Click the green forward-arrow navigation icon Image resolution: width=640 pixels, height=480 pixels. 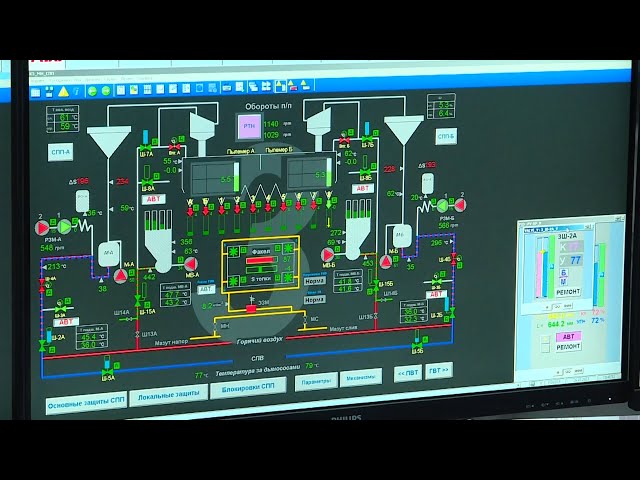(x=106, y=91)
